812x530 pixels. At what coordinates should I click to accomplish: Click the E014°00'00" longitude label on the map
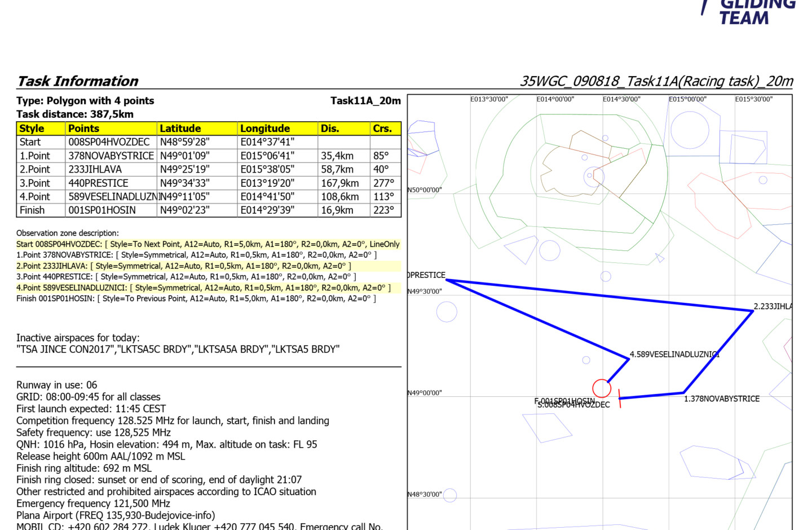555,99
